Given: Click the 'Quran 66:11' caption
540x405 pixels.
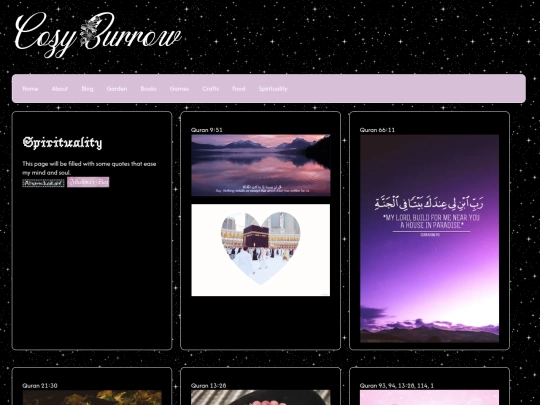Looking at the screenshot, I should [x=377, y=130].
